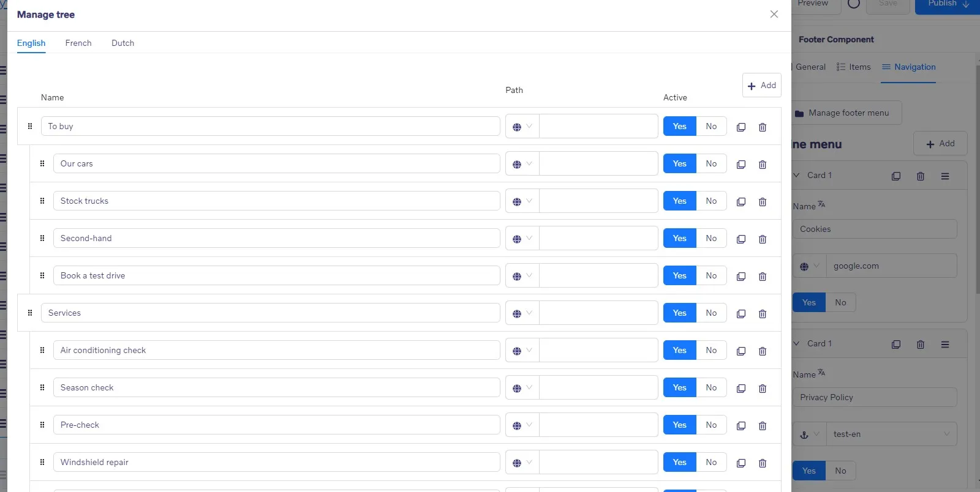Duplicate the Our cars row

741,165
